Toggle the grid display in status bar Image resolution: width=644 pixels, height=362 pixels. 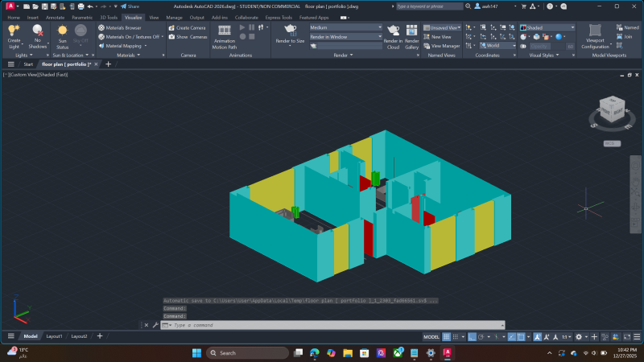click(x=448, y=336)
